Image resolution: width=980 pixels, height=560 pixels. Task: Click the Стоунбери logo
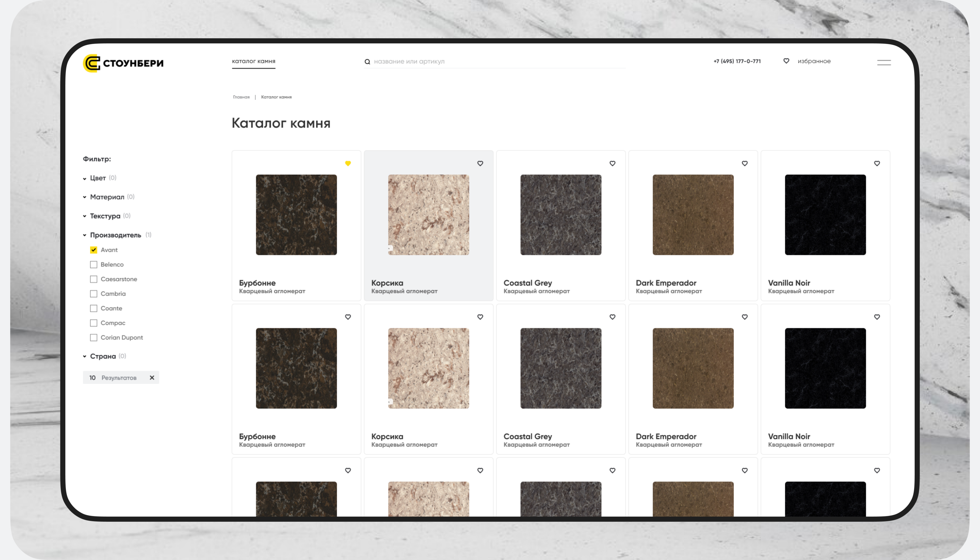tap(123, 63)
